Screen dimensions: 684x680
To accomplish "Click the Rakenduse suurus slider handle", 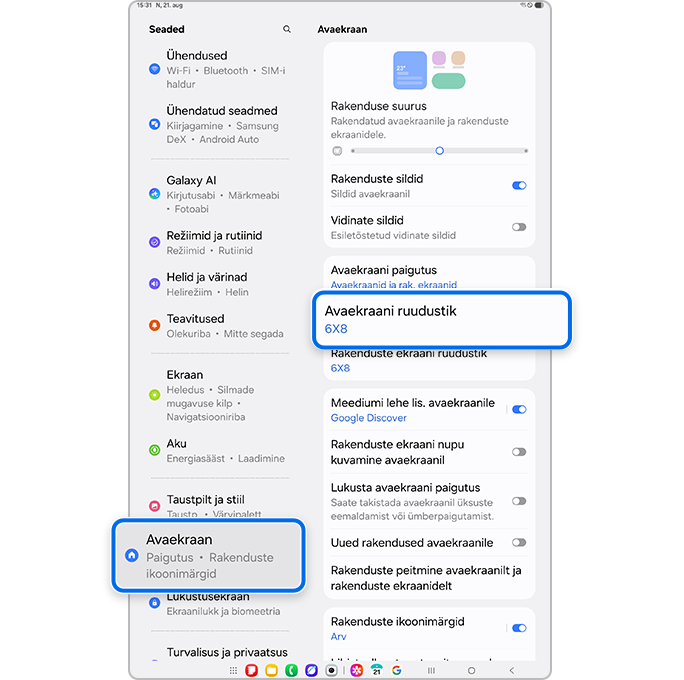I will pyautogui.click(x=440, y=151).
